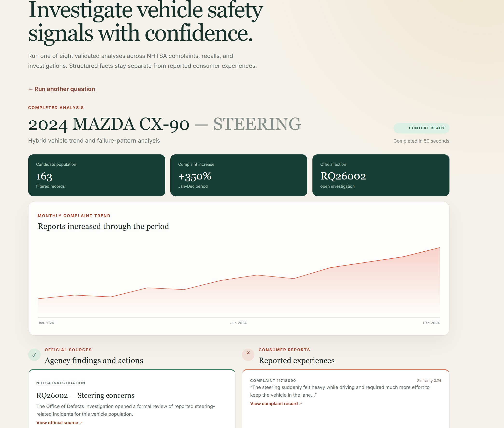Click the eight validated analyses description paragraph
This screenshot has width=504, height=428.
click(142, 61)
